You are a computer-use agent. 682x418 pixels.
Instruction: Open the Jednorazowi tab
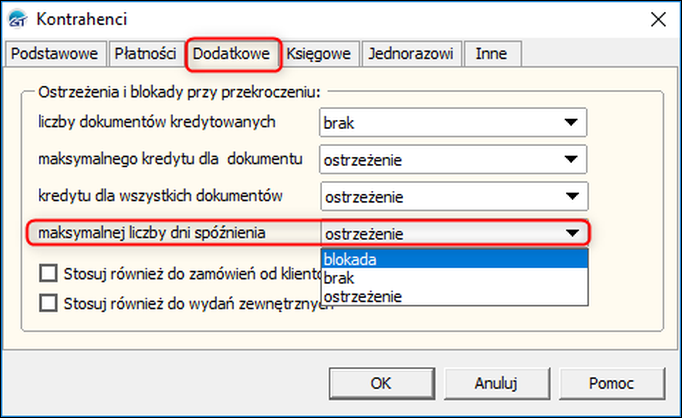click(x=411, y=54)
